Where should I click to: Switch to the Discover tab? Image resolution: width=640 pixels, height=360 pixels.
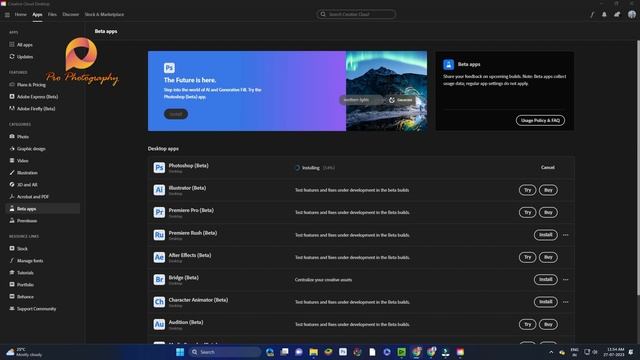(71, 14)
